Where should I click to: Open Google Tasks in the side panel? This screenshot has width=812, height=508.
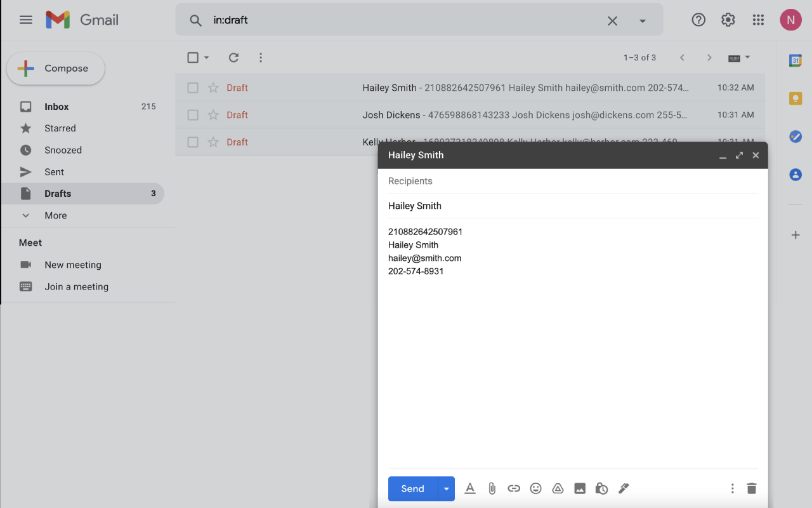coord(796,136)
